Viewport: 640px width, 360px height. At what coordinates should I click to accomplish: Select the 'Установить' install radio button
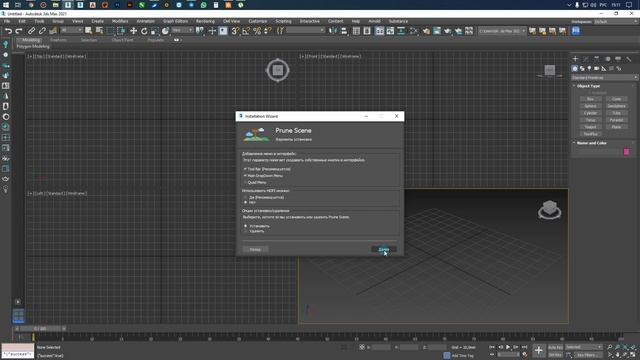[246, 226]
